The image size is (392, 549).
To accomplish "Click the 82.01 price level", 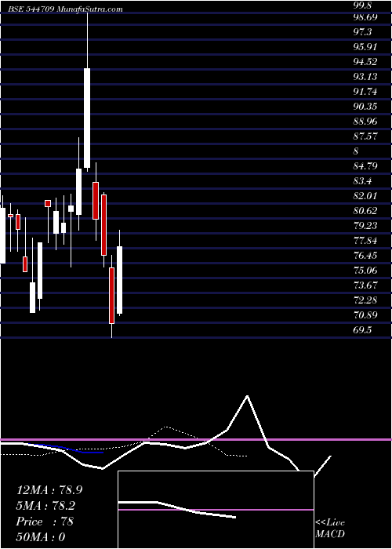I will pyautogui.click(x=365, y=196).
